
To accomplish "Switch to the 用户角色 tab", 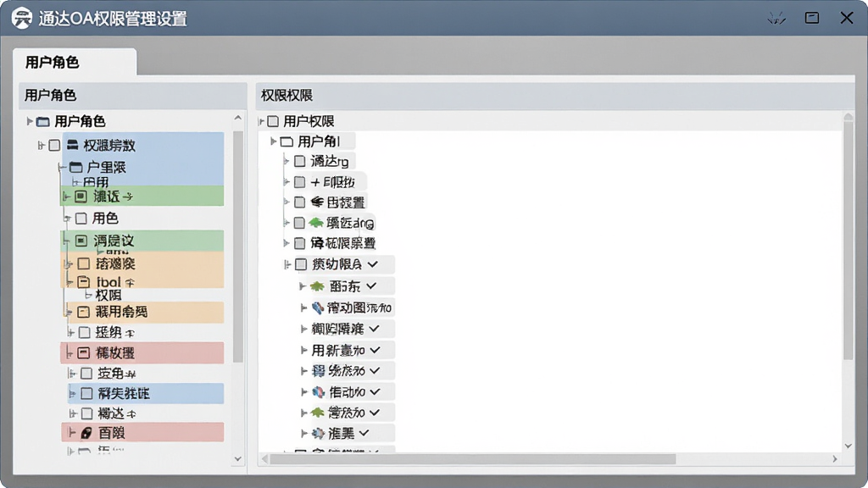I will pos(75,62).
